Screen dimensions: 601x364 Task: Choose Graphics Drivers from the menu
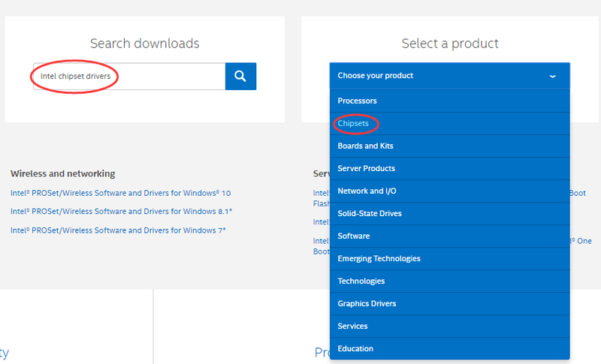(x=449, y=304)
